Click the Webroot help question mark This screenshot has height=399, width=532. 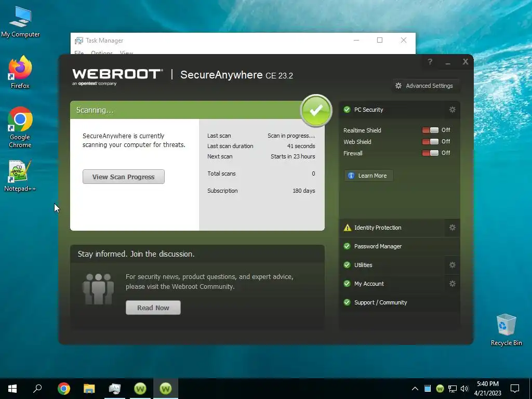(x=430, y=62)
